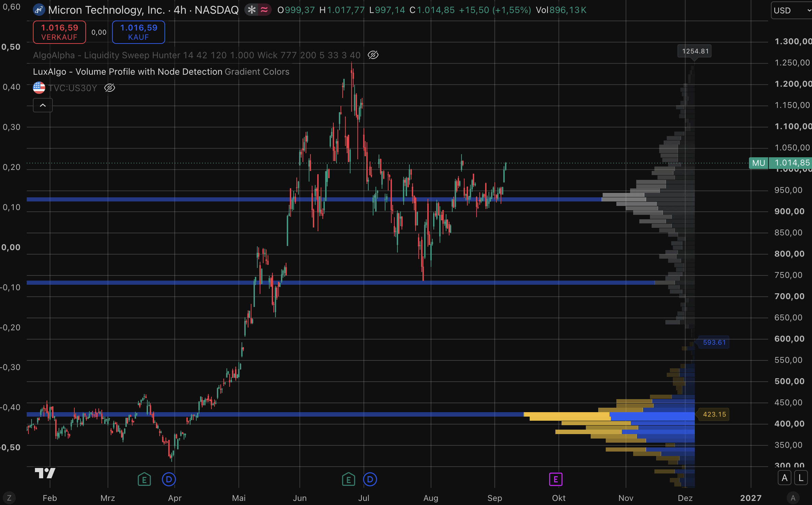
Task: Click the change value +15,50 (+1,55%)
Action: click(x=495, y=10)
